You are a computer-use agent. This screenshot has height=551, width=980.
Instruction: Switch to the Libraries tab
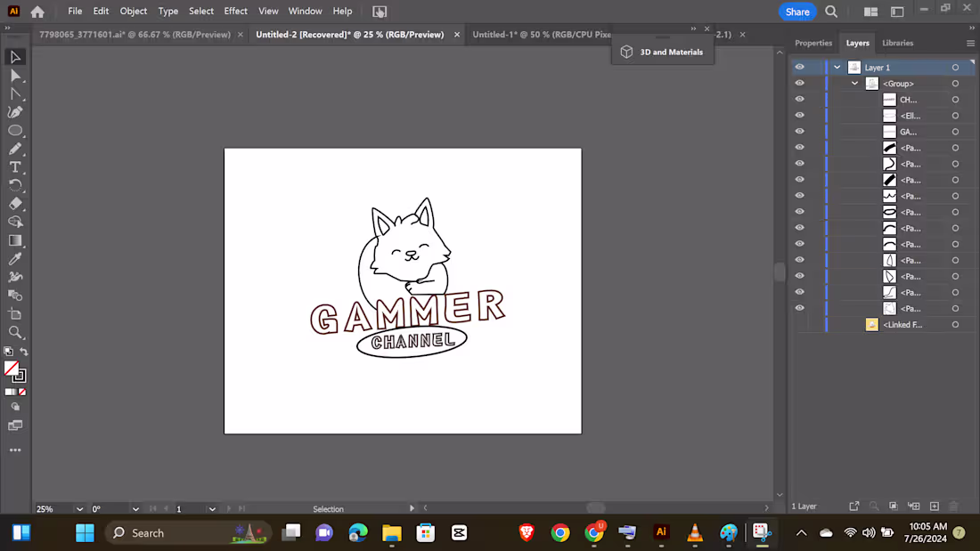(x=897, y=43)
